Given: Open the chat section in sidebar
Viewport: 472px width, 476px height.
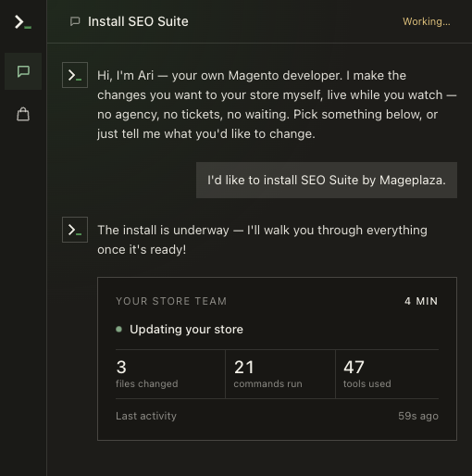Looking at the screenshot, I should pos(23,71).
